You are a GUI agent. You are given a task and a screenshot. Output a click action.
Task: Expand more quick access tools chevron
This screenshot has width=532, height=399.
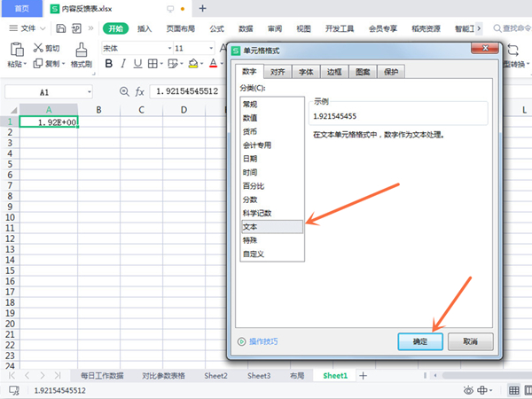click(90, 28)
